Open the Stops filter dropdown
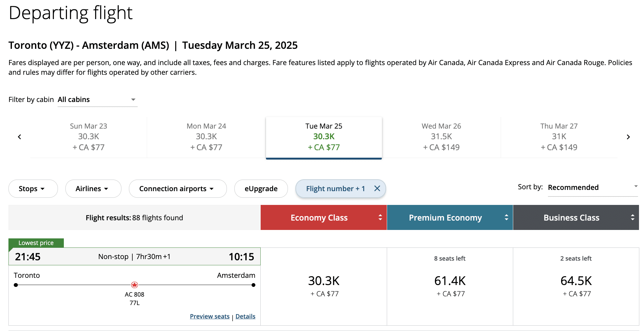The width and height of the screenshot is (644, 331). pyautogui.click(x=33, y=189)
